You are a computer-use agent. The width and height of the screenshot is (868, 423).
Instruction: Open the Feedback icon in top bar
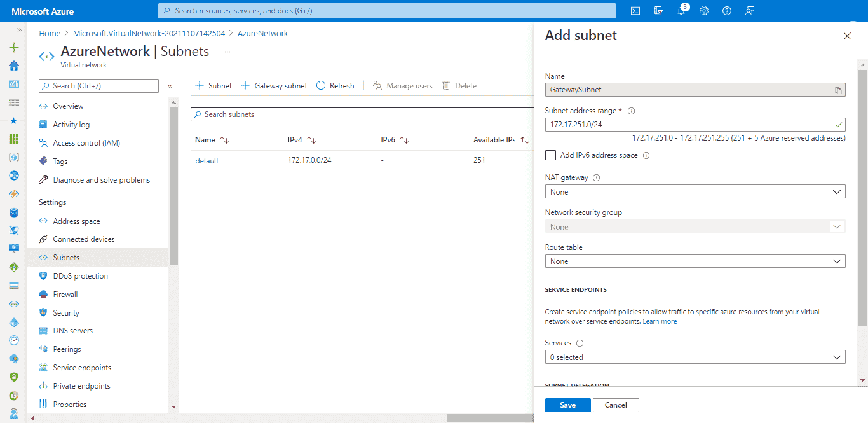coord(750,11)
